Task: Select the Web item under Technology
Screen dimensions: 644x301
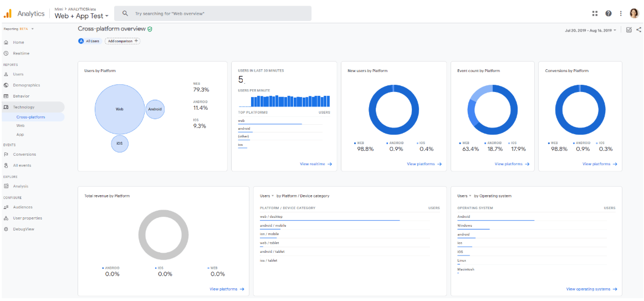Action: click(21, 126)
